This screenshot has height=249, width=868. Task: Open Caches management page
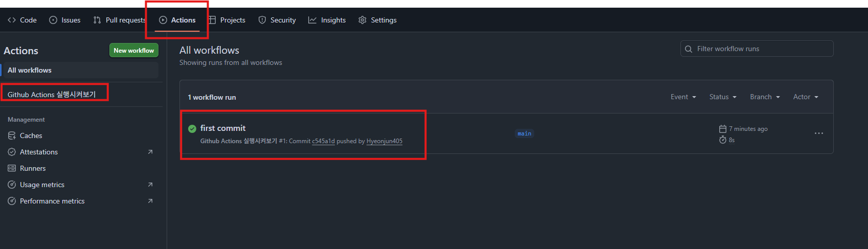coord(31,135)
